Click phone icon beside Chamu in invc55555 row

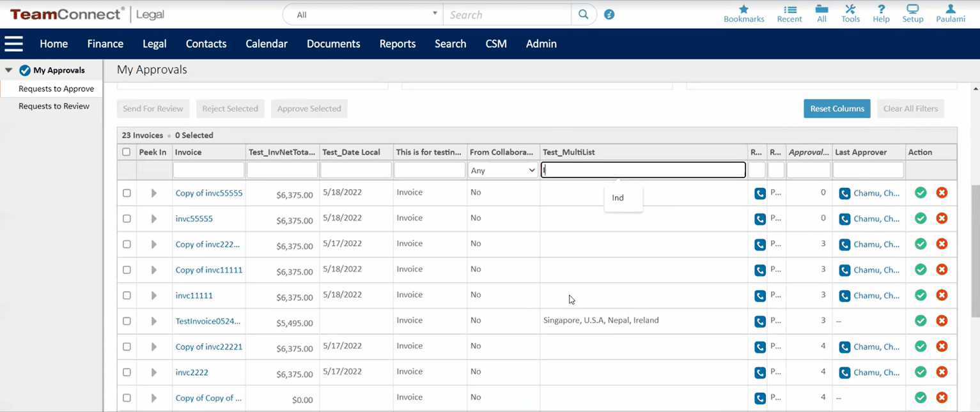tap(844, 219)
